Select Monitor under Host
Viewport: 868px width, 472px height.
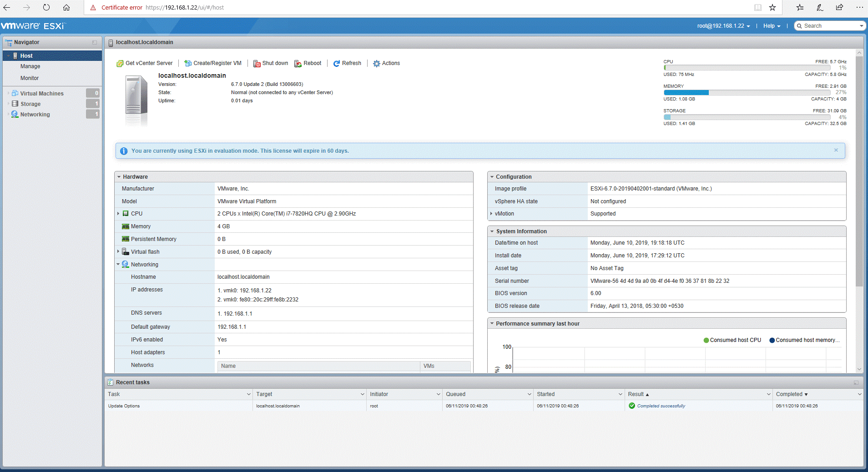[29, 78]
